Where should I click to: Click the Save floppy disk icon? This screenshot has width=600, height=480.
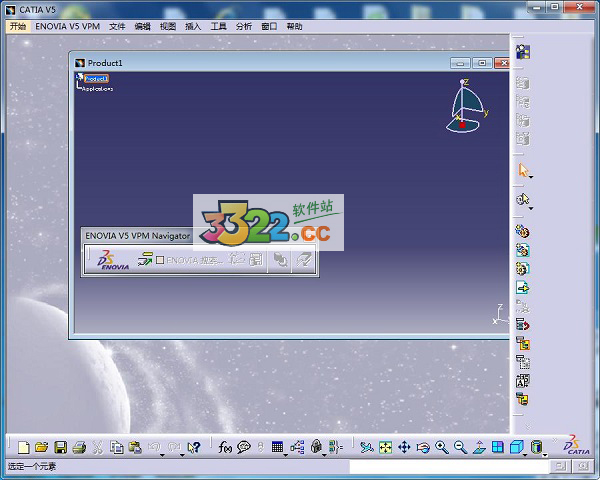click(x=60, y=447)
